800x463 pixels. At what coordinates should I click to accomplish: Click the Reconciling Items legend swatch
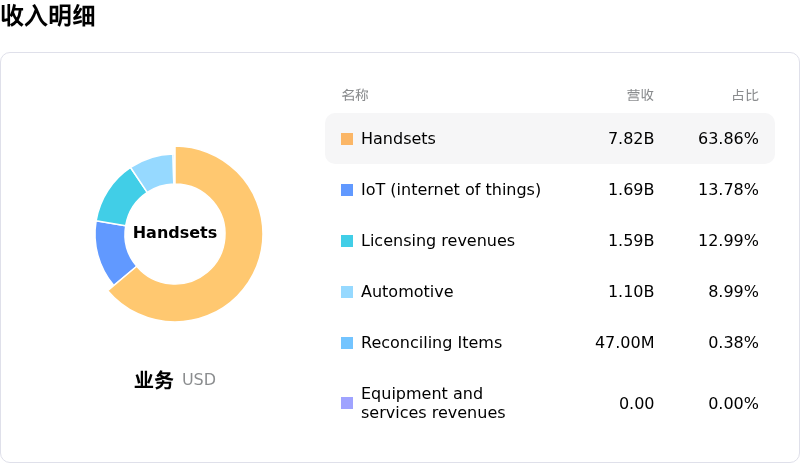(x=347, y=343)
